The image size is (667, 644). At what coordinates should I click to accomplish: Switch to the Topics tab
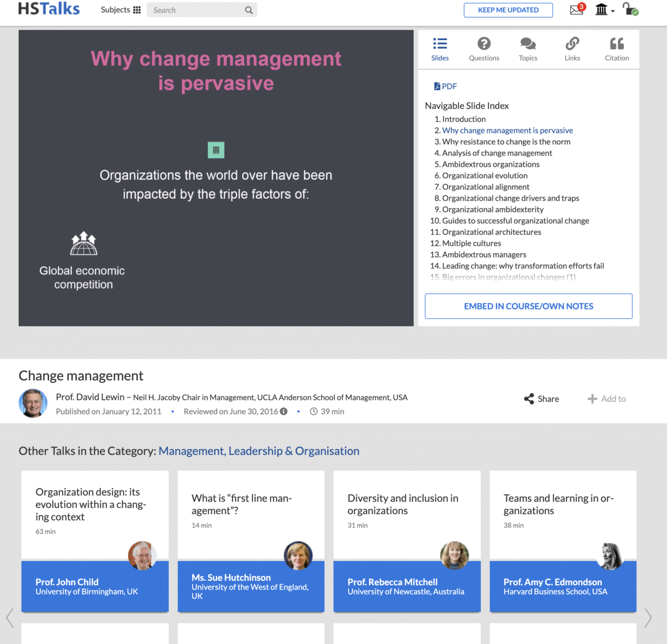click(528, 49)
